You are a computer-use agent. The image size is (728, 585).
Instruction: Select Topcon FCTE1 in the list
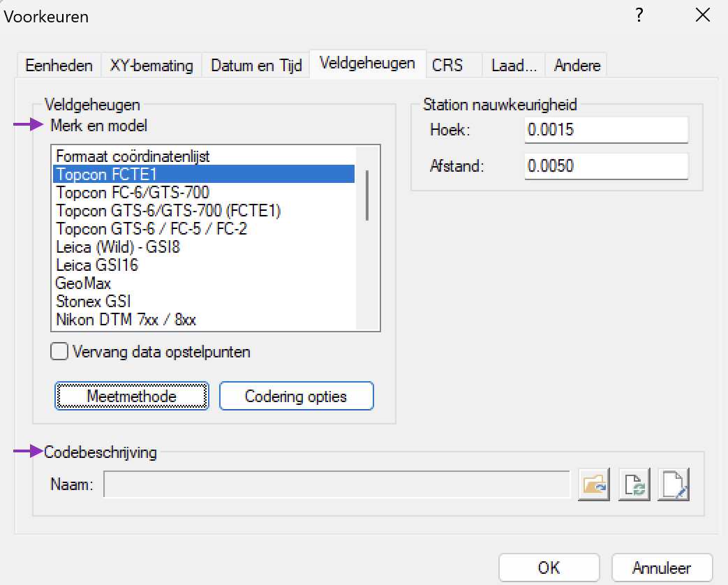pos(205,174)
